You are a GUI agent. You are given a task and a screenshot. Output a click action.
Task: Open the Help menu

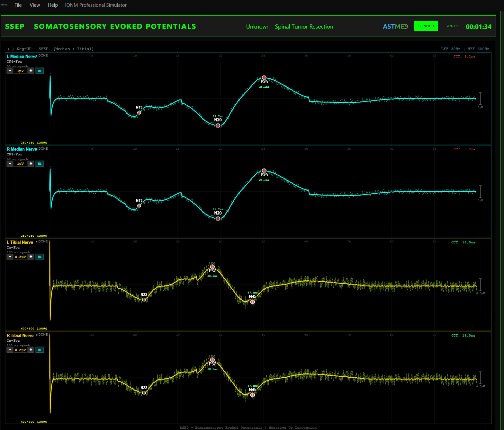[x=53, y=5]
